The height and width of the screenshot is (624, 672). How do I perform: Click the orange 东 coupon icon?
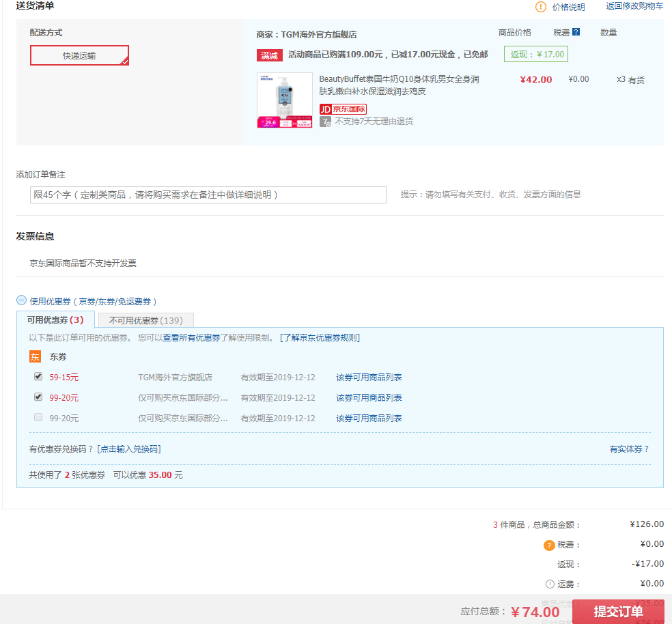click(35, 356)
